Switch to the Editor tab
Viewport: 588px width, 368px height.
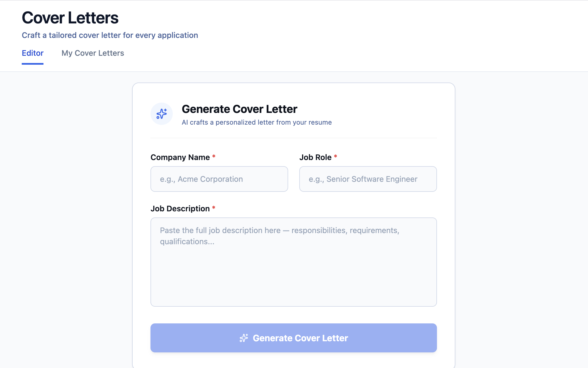(x=33, y=53)
